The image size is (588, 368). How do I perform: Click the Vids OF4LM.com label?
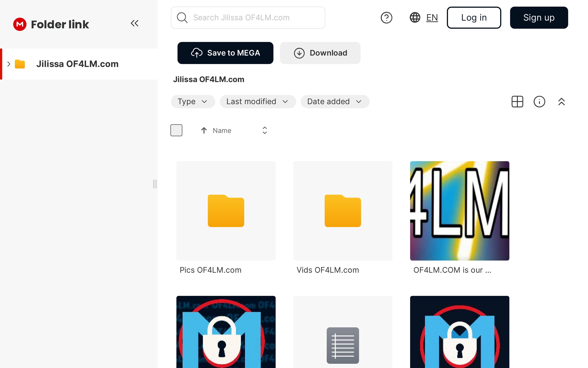click(x=328, y=270)
